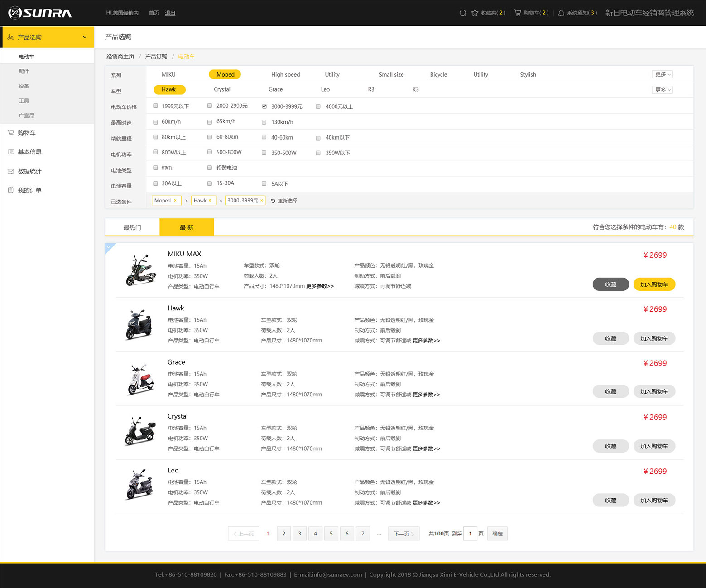Remove the 3000-3999元 filter tag

pos(262,201)
